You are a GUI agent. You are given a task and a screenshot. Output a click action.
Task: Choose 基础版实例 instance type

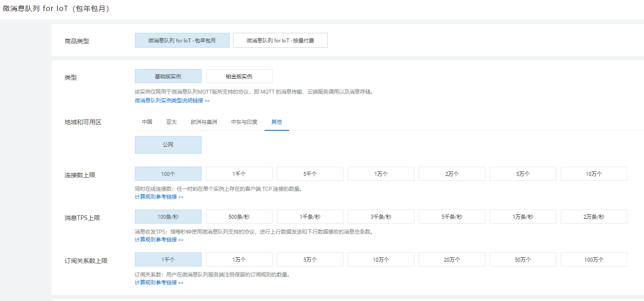pyautogui.click(x=168, y=76)
